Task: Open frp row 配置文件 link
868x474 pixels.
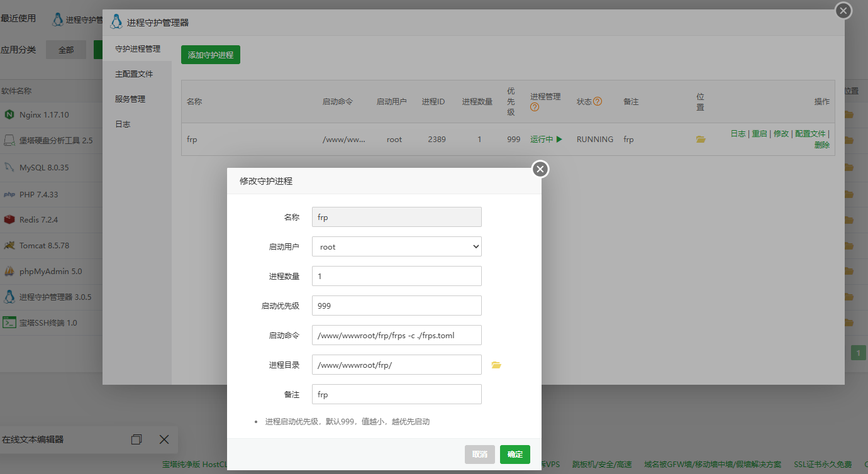Action: tap(810, 134)
